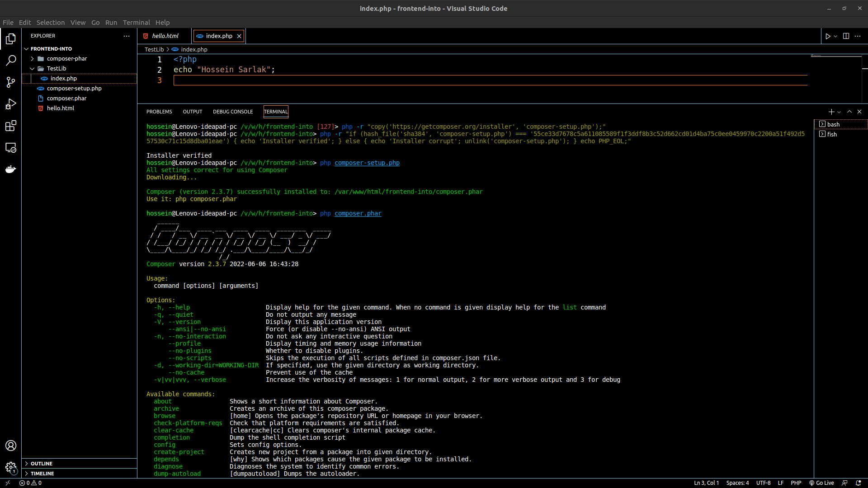Change end of line sequence LF
The image size is (868, 488).
point(780,483)
